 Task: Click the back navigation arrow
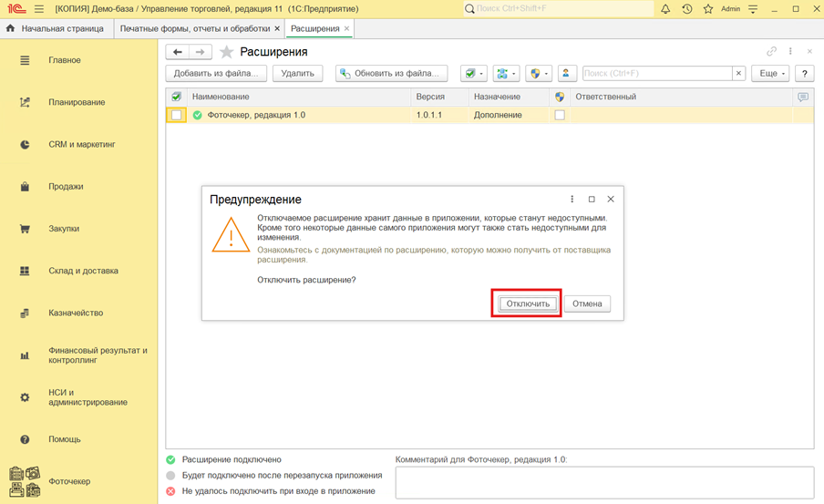click(178, 52)
